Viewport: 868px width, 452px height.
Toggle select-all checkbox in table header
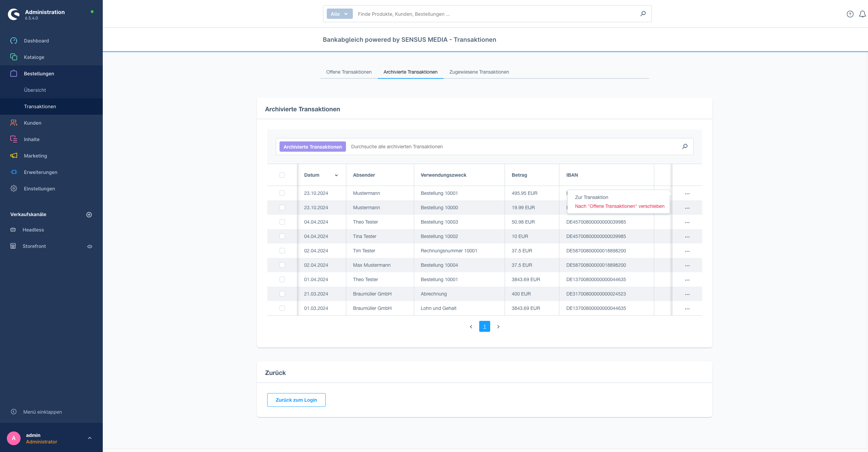[x=283, y=175]
